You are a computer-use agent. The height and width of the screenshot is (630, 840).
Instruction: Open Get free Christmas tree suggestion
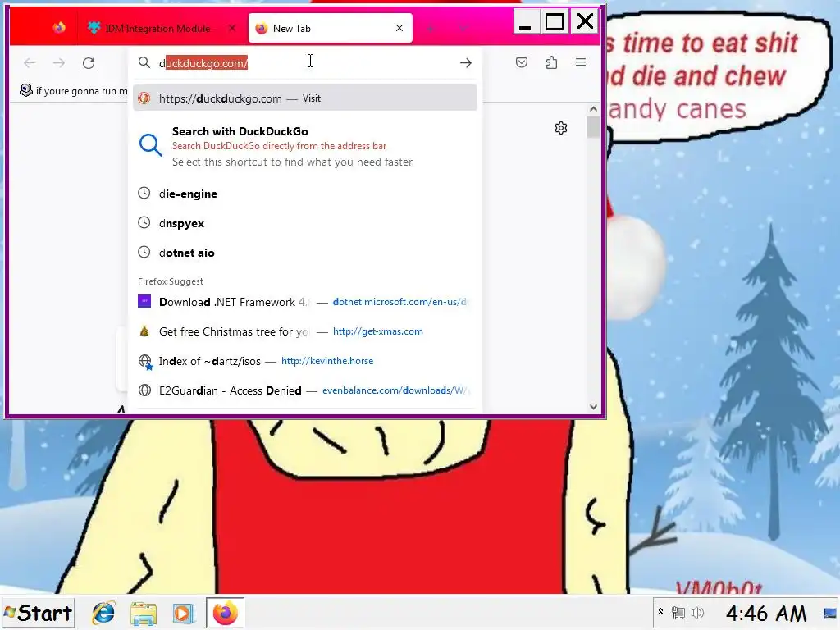(x=305, y=331)
